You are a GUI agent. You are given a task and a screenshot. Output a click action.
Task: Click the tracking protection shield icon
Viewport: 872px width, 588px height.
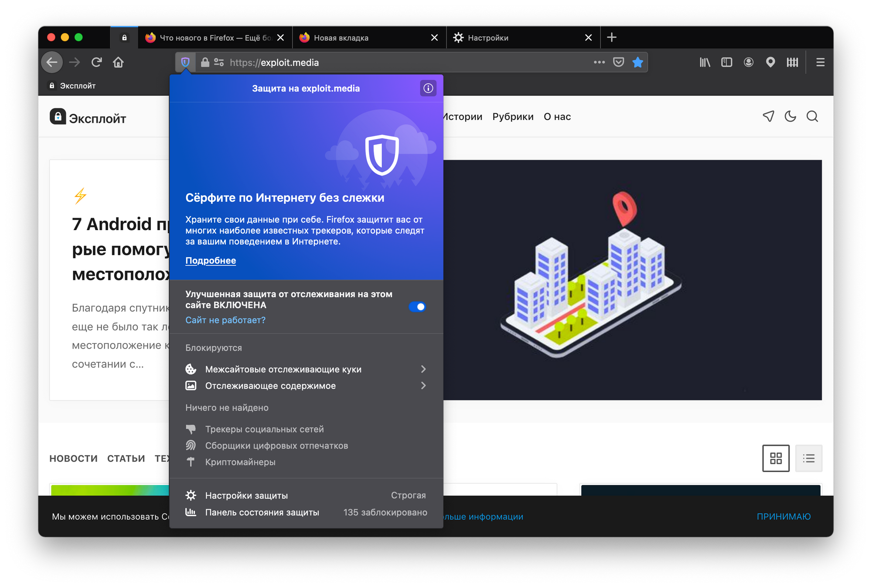[x=185, y=62]
